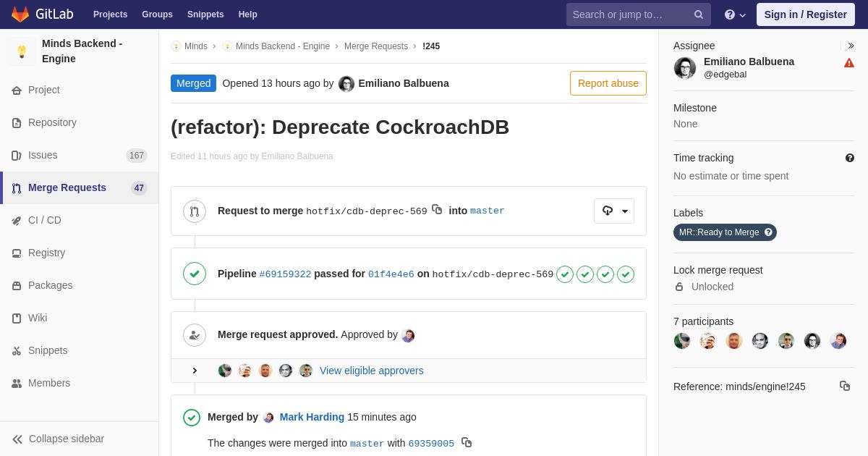Click the Unlocked lock icon
This screenshot has width=868, height=456.
click(x=679, y=287)
